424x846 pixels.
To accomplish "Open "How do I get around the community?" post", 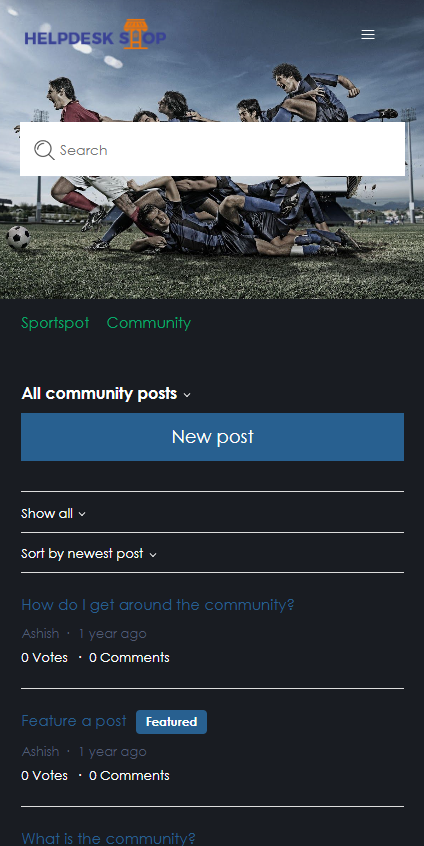I will [x=158, y=605].
